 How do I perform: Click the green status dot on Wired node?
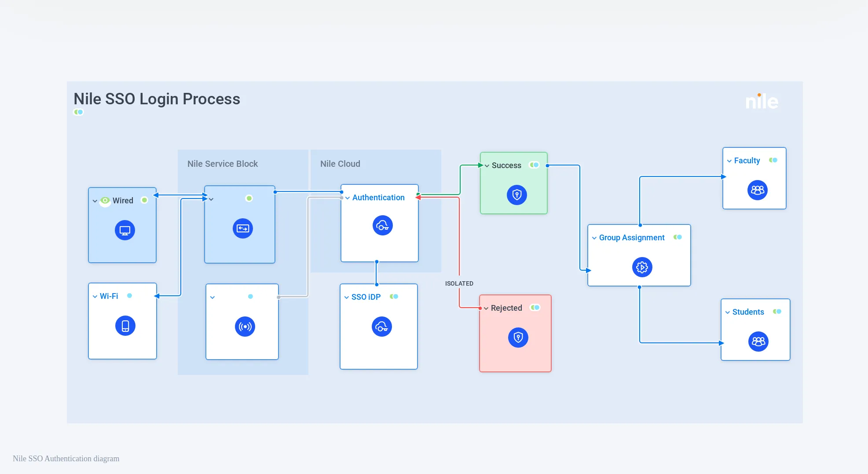[x=144, y=200]
